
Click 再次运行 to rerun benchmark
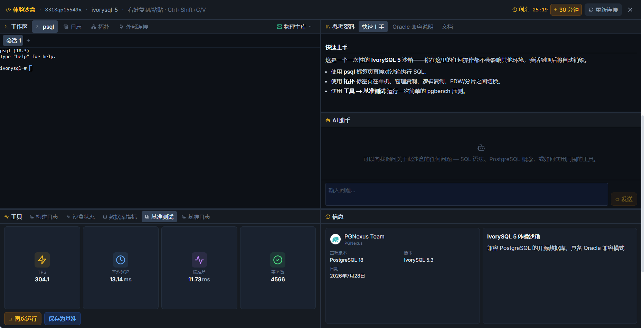[23, 319]
